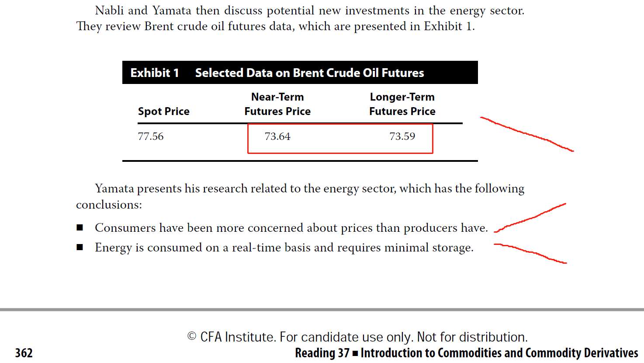Click the Spot Price column header

coord(164,111)
